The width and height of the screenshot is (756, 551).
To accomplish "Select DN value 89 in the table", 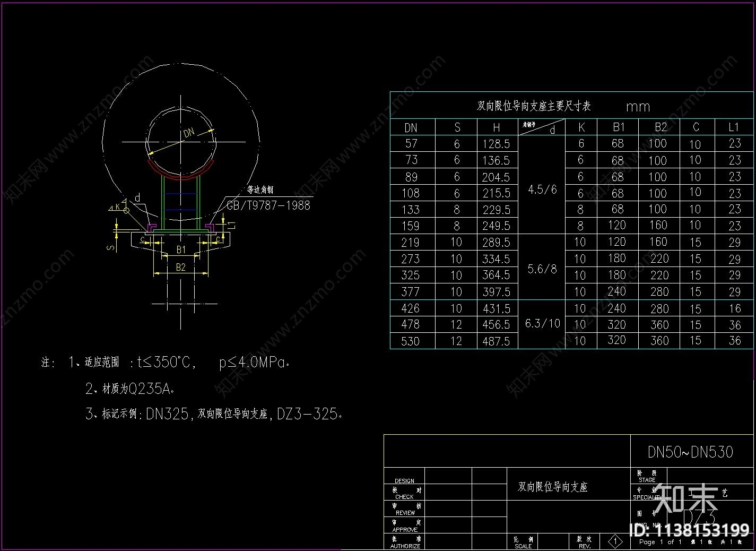I will (x=411, y=177).
